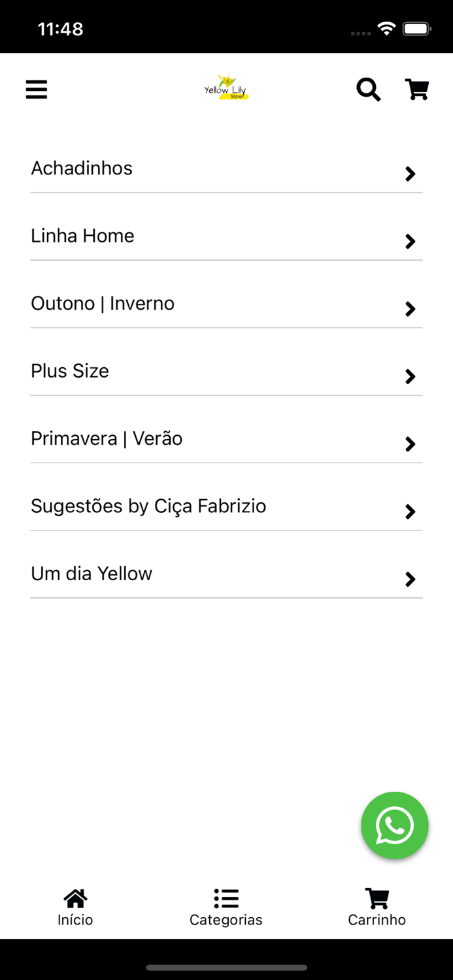Open the shopping cart icon in the header
The height and width of the screenshot is (980, 453).
click(x=417, y=90)
